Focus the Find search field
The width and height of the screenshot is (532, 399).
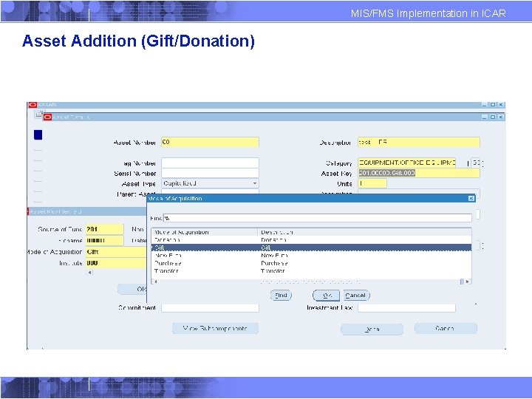pyautogui.click(x=318, y=218)
